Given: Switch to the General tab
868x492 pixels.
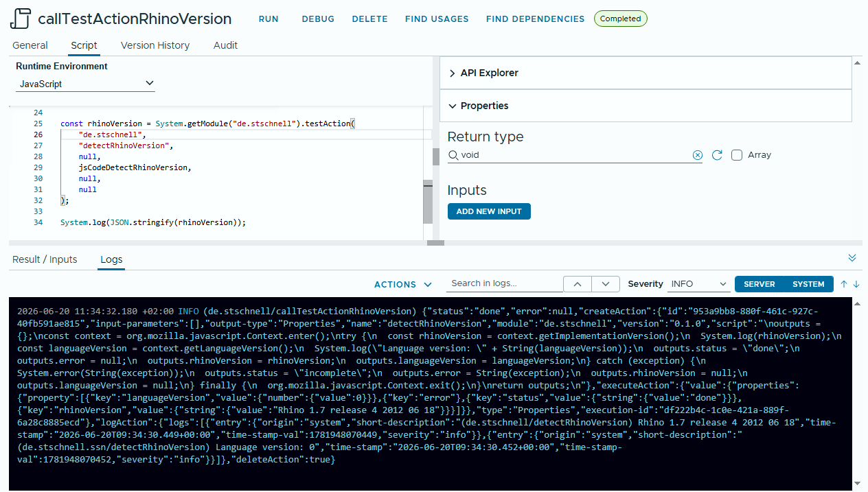Looking at the screenshot, I should tap(30, 45).
